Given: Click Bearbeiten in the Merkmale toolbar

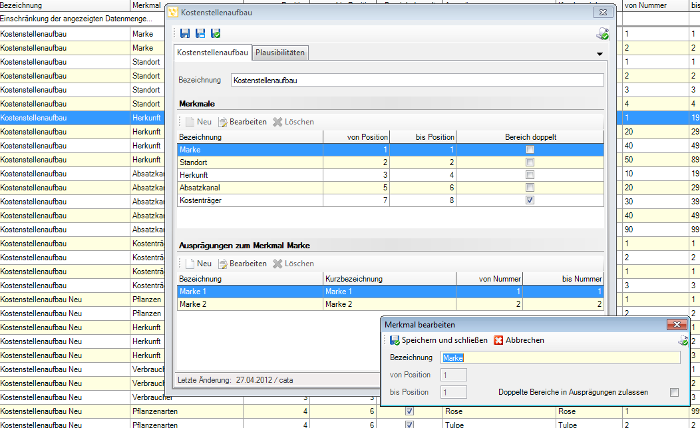Looking at the screenshot, I should 242,122.
